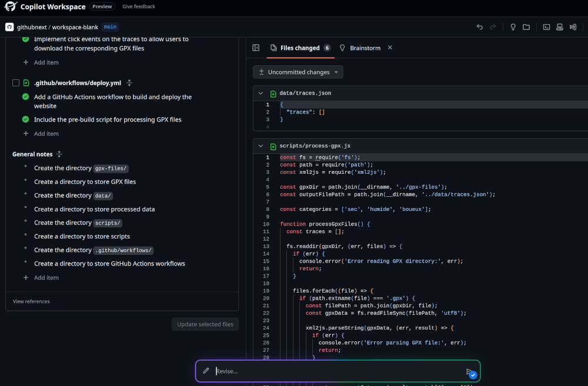Image resolution: width=588 pixels, height=386 pixels.
Task: Select note 'Create a directory to store GitHub Actions workflows'
Action: point(109,264)
